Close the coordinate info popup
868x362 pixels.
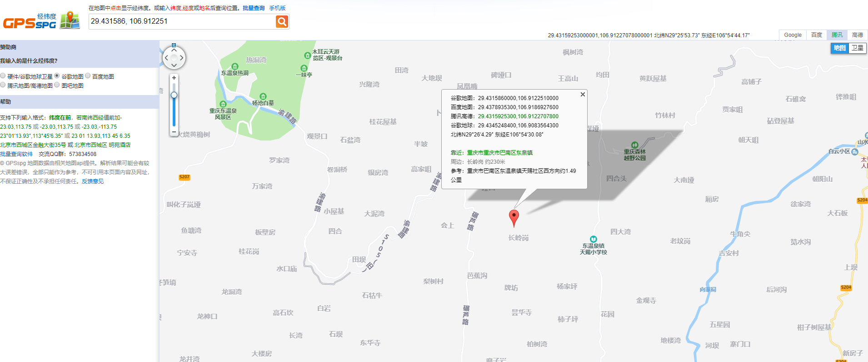pos(583,94)
